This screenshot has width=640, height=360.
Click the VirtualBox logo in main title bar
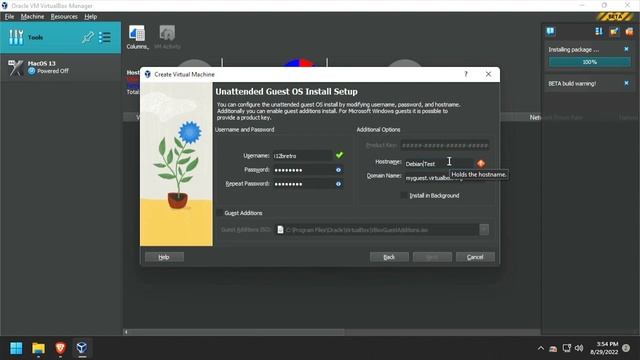[x=4, y=6]
